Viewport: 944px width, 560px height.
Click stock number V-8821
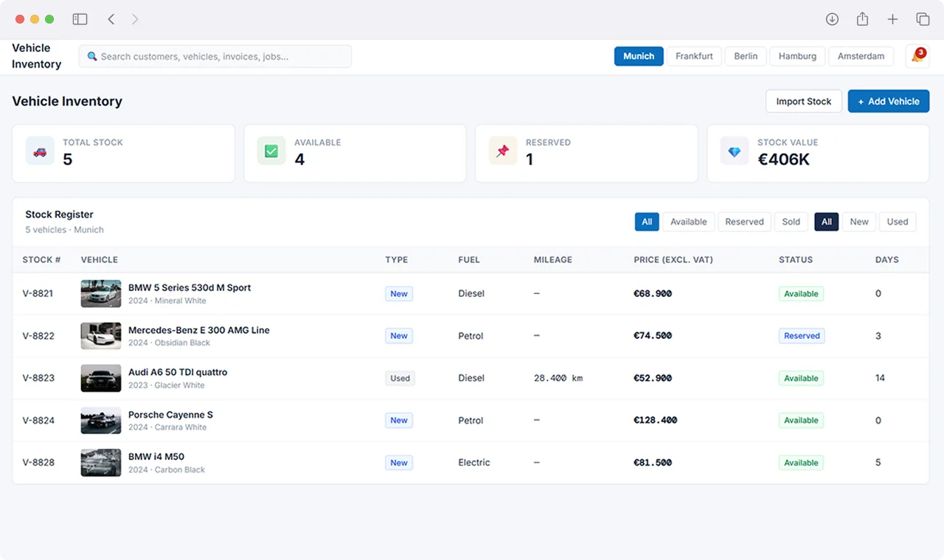(x=38, y=293)
